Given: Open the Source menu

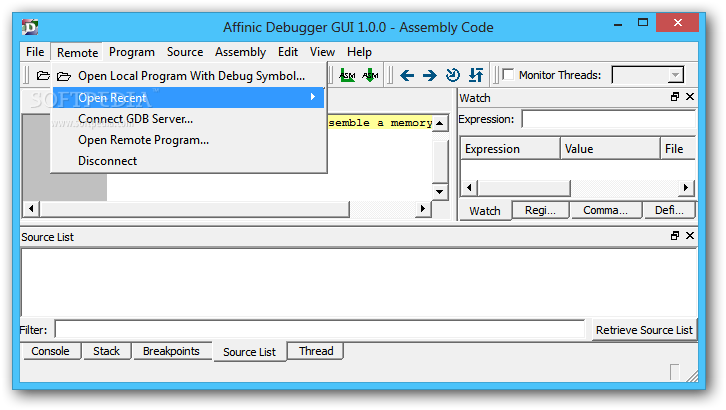Looking at the screenshot, I should [185, 52].
